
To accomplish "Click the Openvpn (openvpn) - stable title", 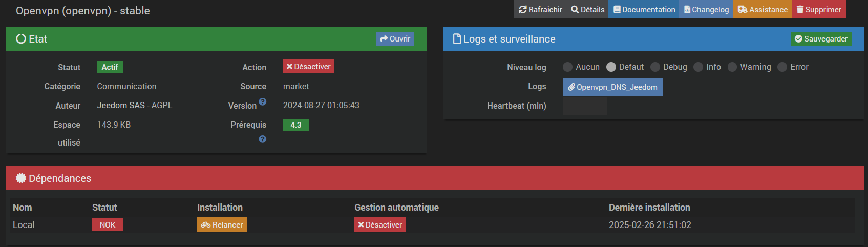I will tap(83, 11).
